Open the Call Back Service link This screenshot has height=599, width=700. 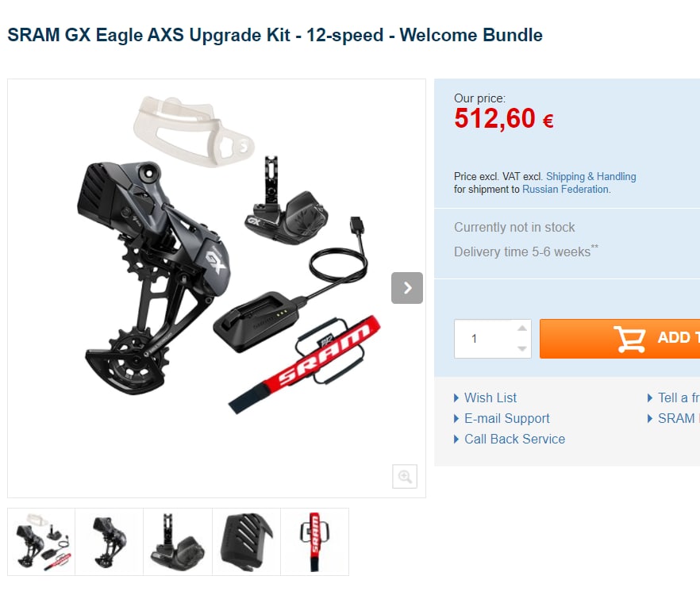[x=514, y=440]
